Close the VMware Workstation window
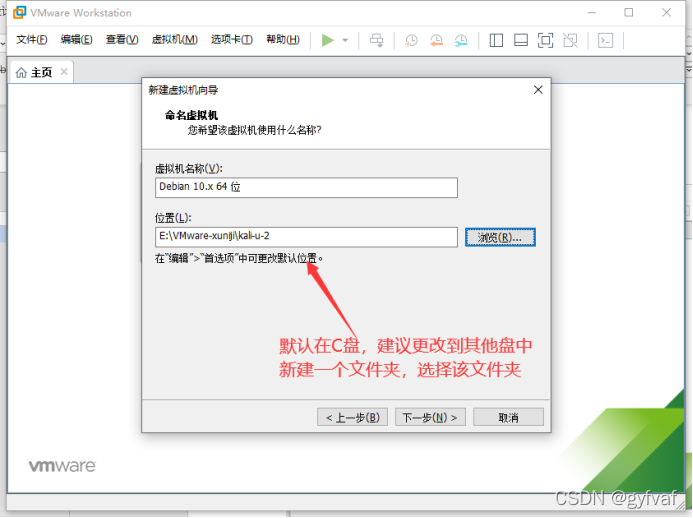This screenshot has height=518, width=693. [x=666, y=13]
